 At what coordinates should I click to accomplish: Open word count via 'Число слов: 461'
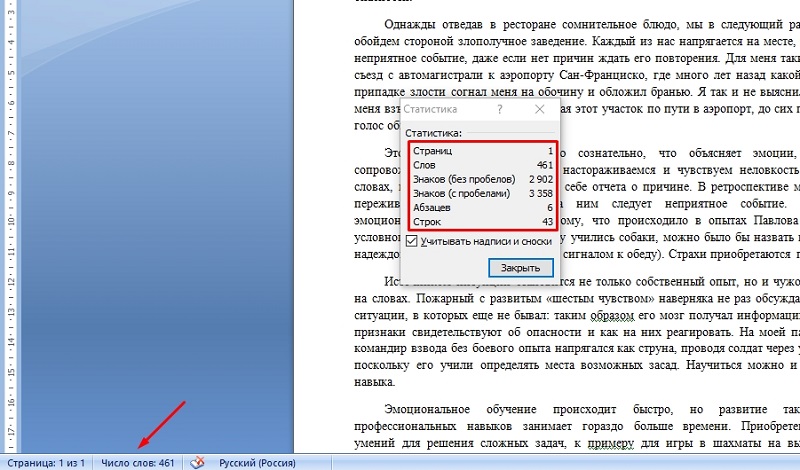click(138, 463)
